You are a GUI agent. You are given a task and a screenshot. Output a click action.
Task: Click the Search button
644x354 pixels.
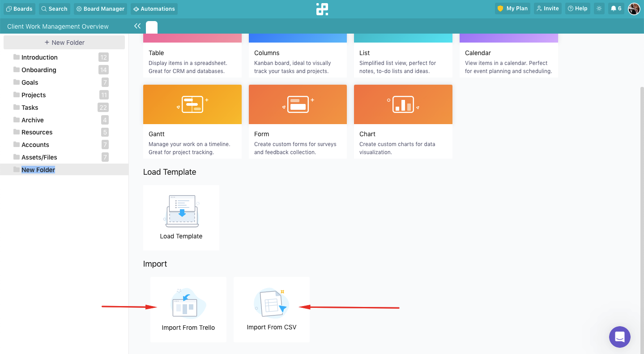click(x=54, y=9)
